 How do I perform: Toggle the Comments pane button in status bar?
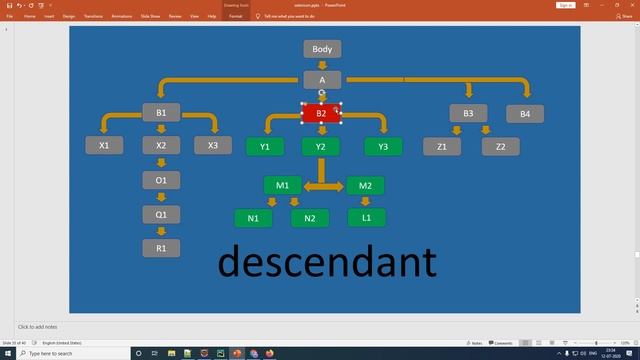pos(500,343)
